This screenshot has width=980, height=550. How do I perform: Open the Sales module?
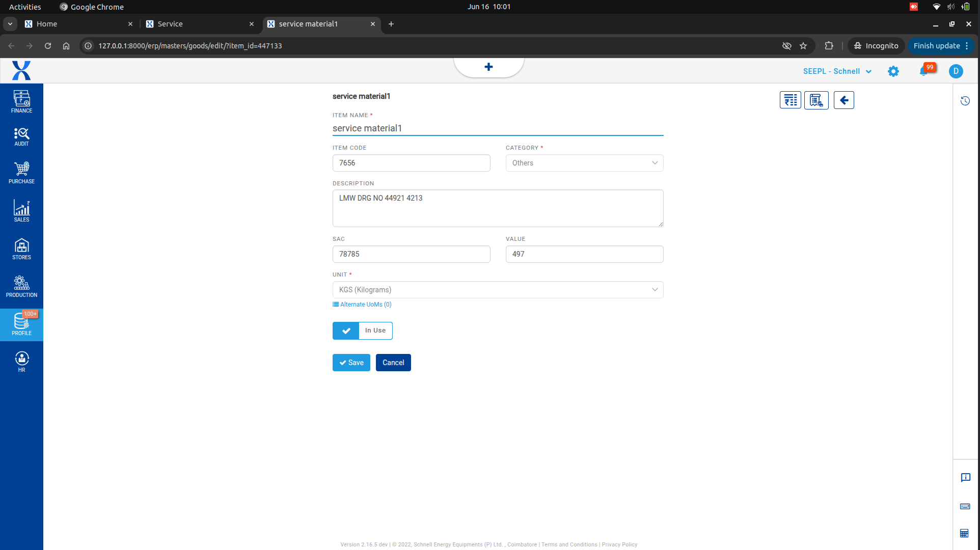[x=21, y=211]
